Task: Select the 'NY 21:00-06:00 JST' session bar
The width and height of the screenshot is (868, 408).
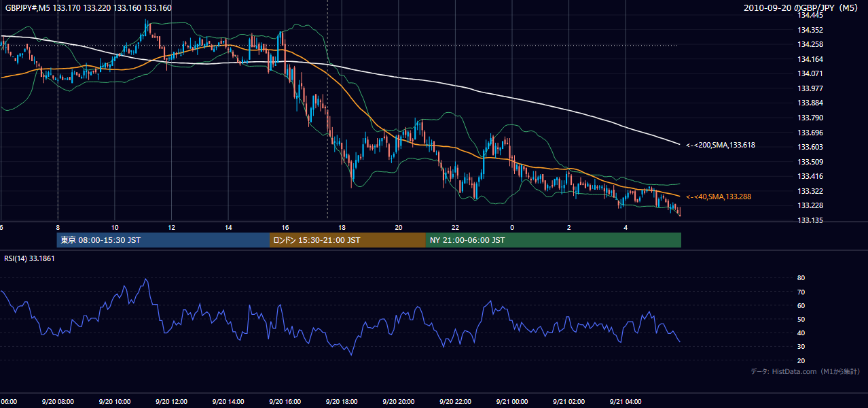Action: (554, 240)
